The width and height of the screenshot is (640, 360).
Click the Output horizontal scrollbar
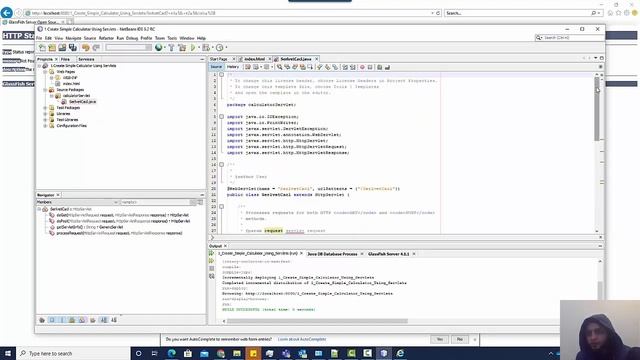coord(318,321)
